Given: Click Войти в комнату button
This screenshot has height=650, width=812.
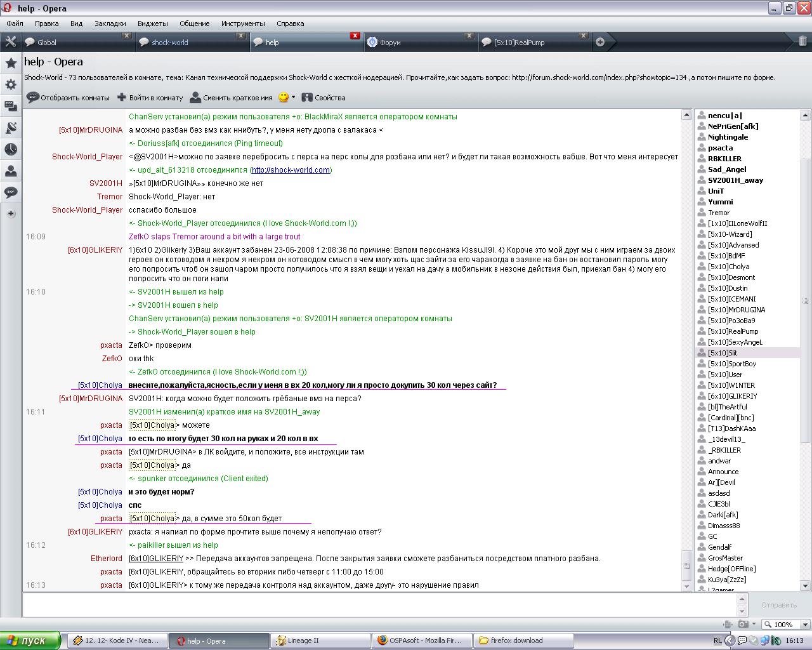Looking at the screenshot, I should [150, 98].
